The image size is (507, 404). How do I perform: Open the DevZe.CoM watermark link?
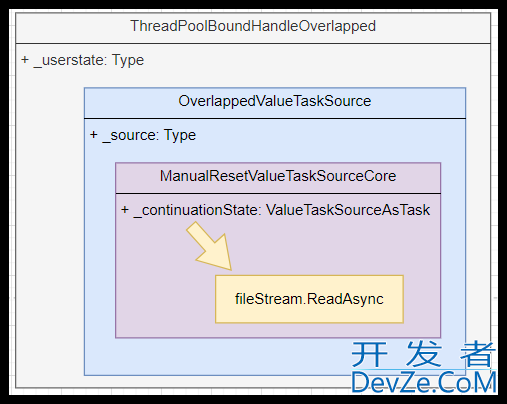coord(424,382)
